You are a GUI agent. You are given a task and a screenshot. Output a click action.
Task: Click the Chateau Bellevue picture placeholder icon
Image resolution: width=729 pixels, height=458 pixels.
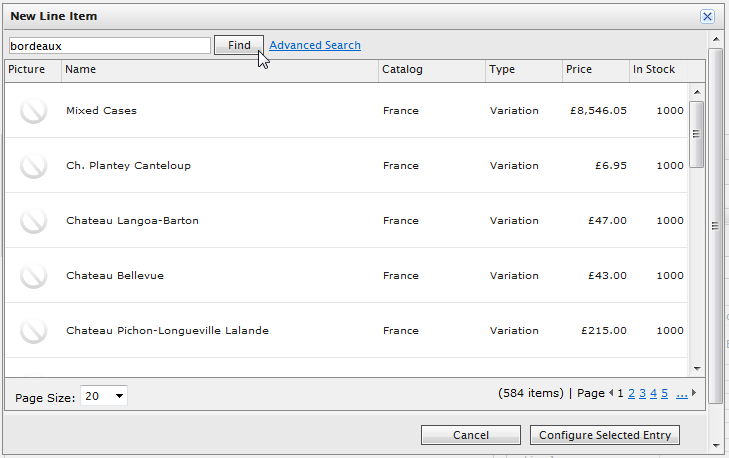[33, 275]
